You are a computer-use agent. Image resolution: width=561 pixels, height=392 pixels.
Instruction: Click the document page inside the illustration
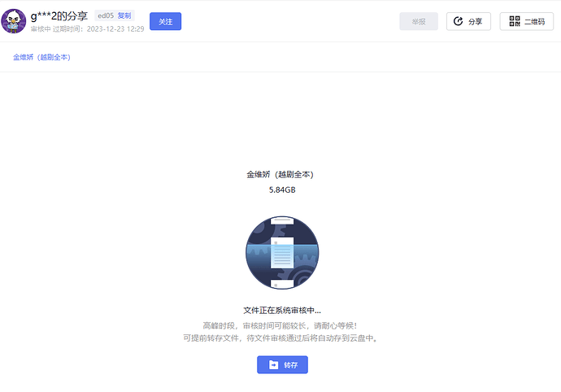coord(282,253)
